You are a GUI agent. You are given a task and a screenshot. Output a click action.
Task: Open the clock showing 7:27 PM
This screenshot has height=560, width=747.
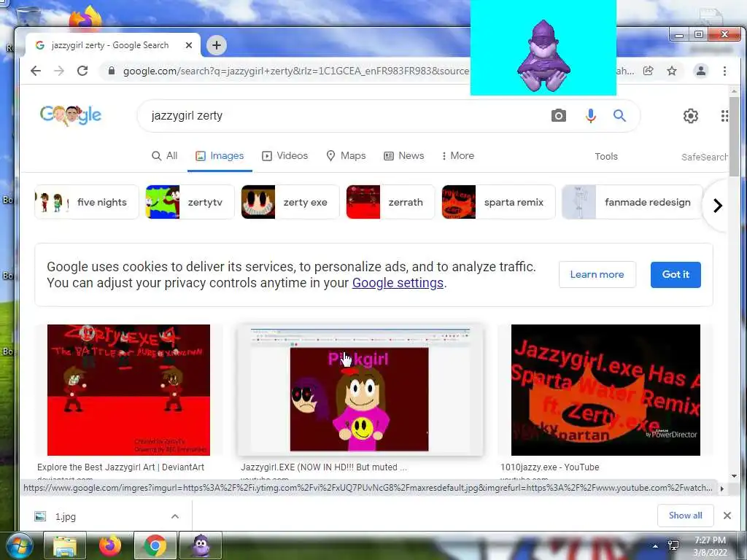[710, 546]
